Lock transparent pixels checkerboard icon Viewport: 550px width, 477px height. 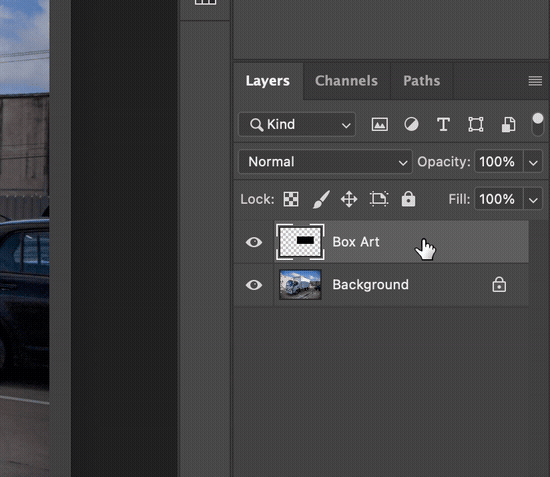tap(291, 199)
